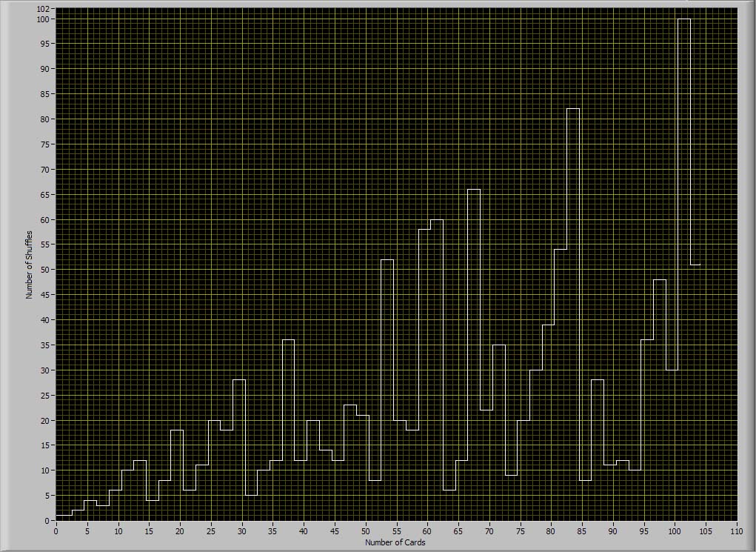Viewport: 756px width, 552px height.
Task: Click the top of the tallest plot peak at 100 shuffles
Action: tap(684, 19)
